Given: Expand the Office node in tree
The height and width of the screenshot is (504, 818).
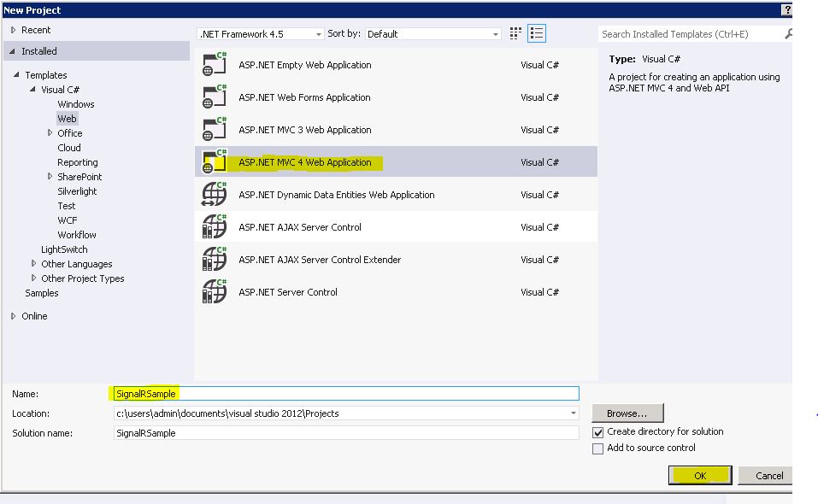Looking at the screenshot, I should [x=50, y=133].
